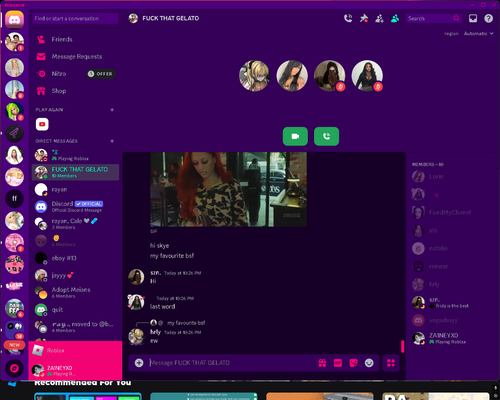Join voice call green phone button
This screenshot has height=400, width=500.
[x=326, y=136]
